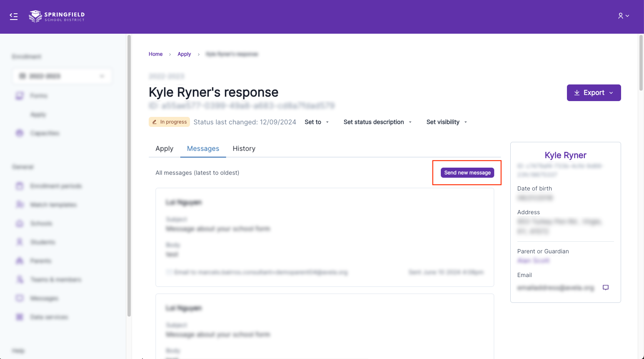Go to Home via the breadcrumb
The height and width of the screenshot is (359, 644).
click(x=155, y=54)
